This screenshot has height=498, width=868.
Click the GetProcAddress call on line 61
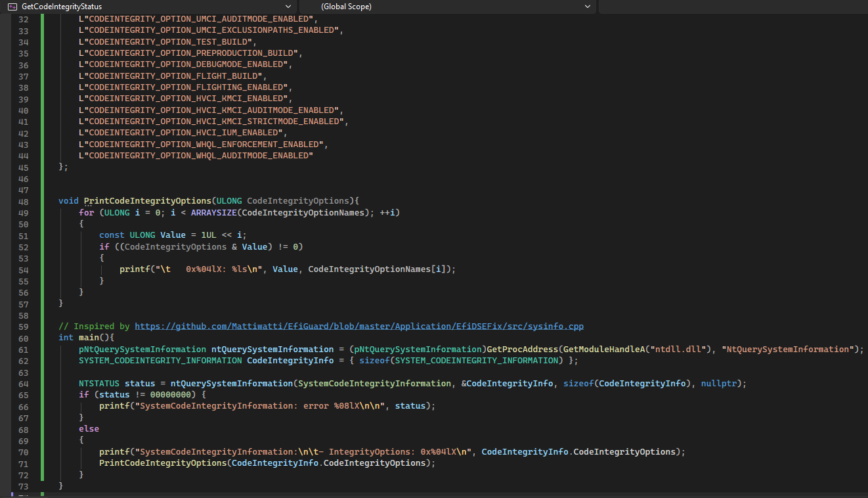pyautogui.click(x=523, y=350)
